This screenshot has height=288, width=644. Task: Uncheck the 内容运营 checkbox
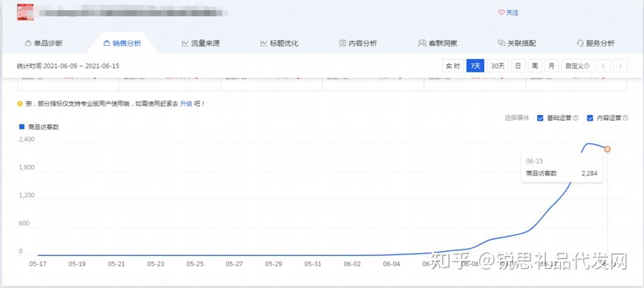(x=590, y=118)
